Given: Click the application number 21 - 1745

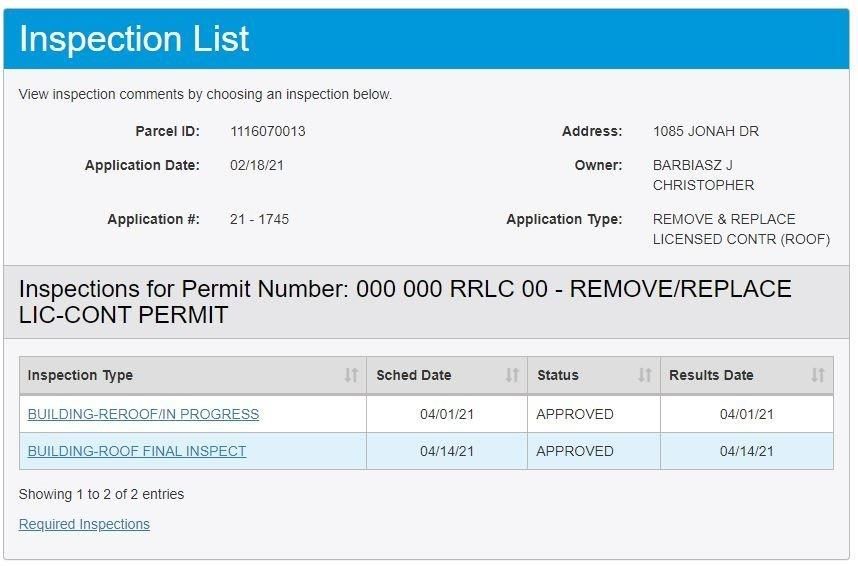Looking at the screenshot, I should pos(259,219).
